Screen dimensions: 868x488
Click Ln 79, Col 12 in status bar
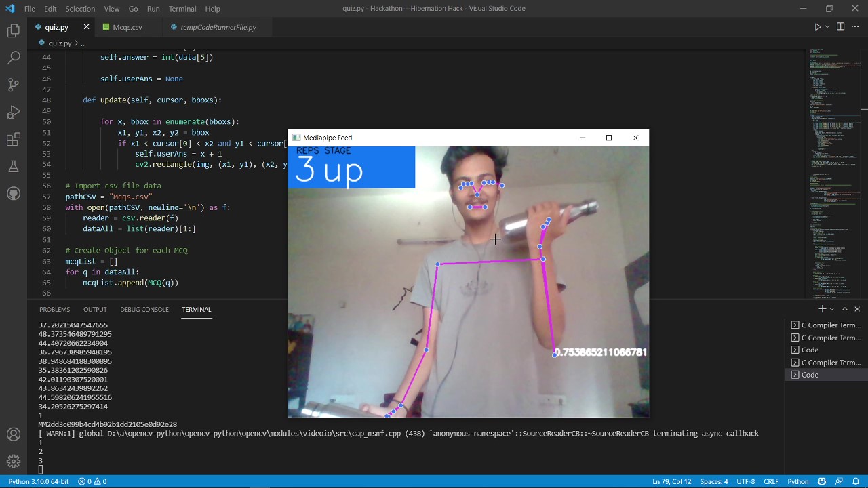point(671,481)
